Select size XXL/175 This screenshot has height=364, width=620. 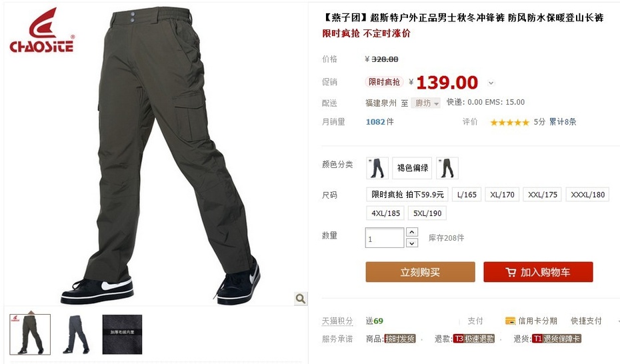[x=543, y=195]
